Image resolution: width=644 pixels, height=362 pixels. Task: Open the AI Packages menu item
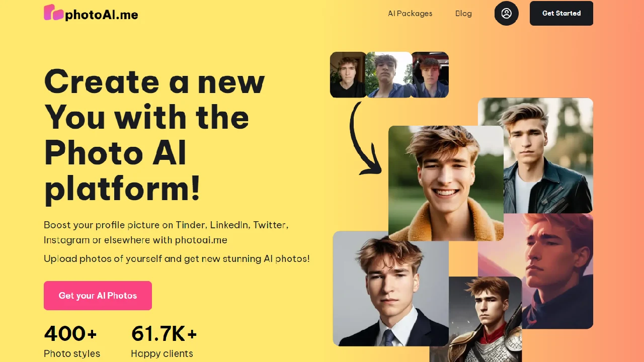pos(410,14)
